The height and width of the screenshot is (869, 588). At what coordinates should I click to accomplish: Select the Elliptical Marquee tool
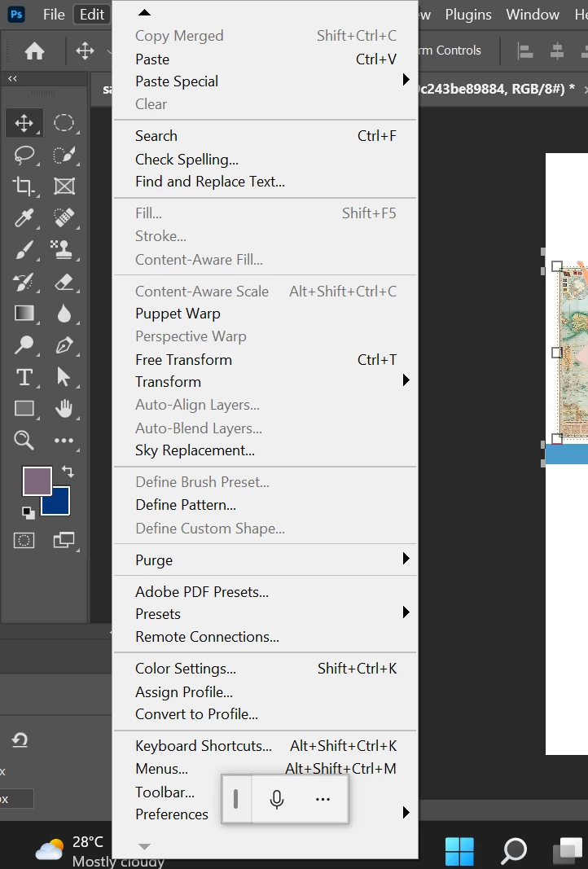[64, 122]
